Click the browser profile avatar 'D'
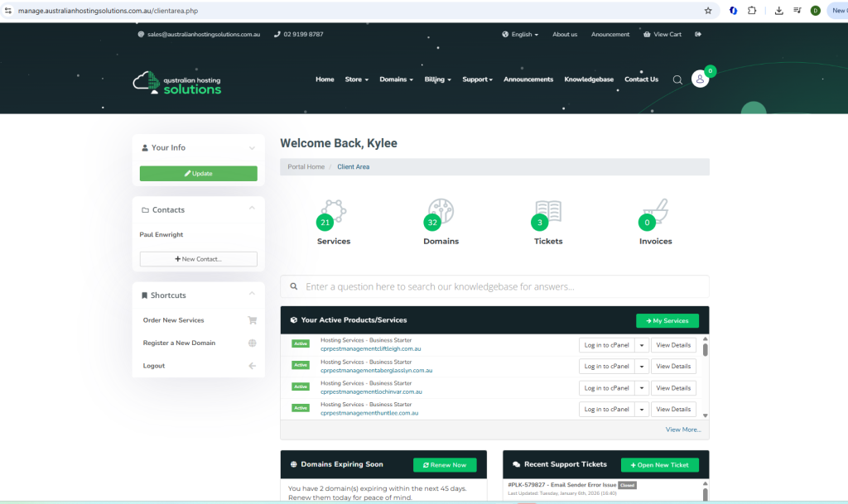The height and width of the screenshot is (504, 848). click(816, 10)
